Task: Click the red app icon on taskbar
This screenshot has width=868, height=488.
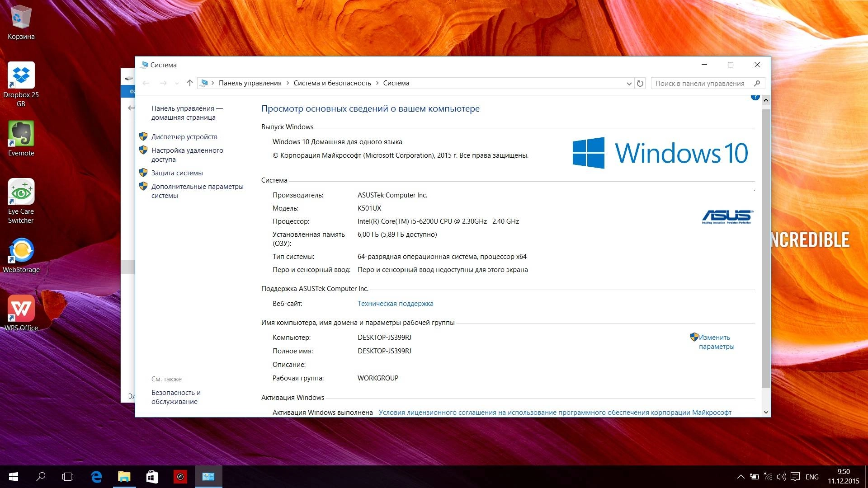Action: point(180,477)
